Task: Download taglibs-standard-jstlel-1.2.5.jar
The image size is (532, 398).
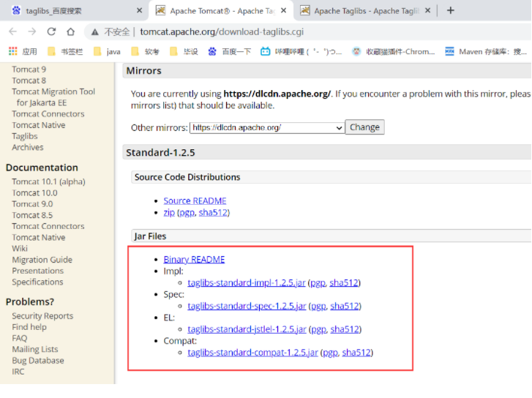Action: tap(247, 329)
